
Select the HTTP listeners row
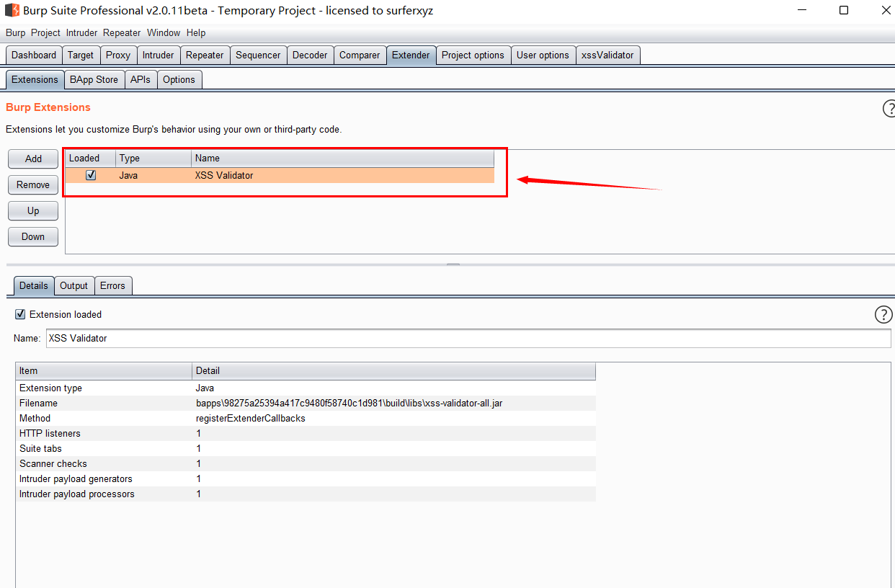click(306, 434)
